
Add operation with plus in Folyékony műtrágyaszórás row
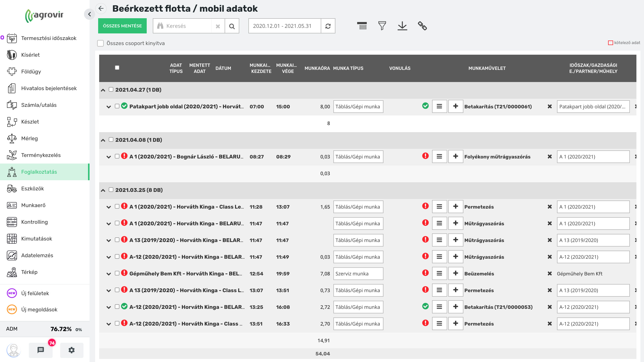click(x=456, y=156)
